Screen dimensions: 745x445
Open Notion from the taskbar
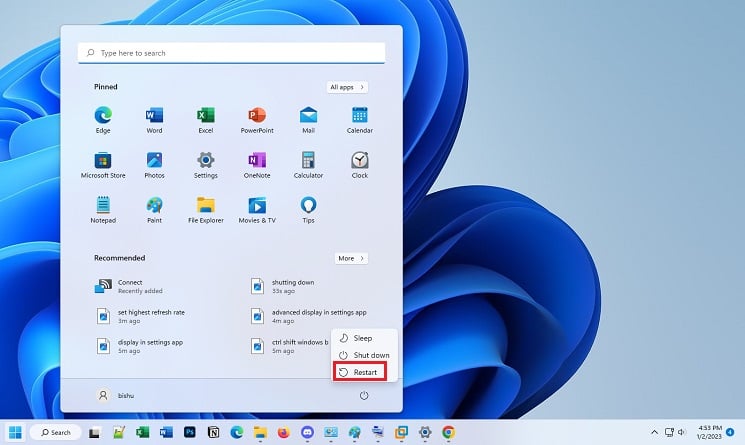coord(213,432)
